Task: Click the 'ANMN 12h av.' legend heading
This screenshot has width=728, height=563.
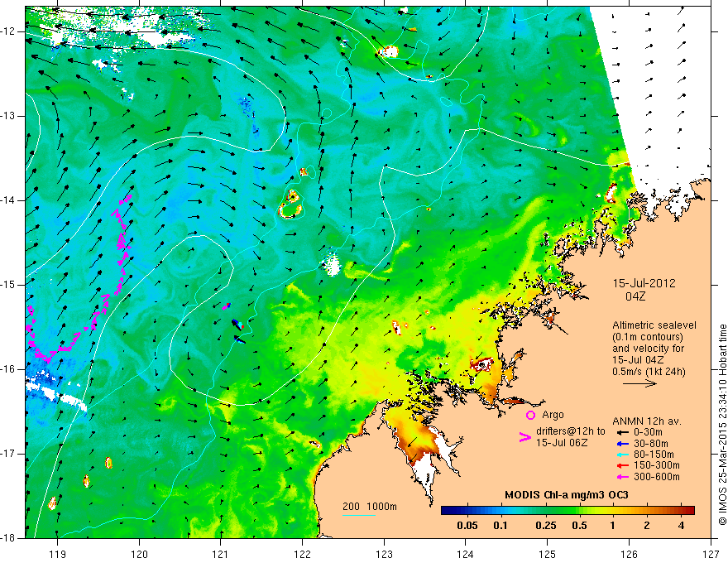Action: (x=647, y=421)
